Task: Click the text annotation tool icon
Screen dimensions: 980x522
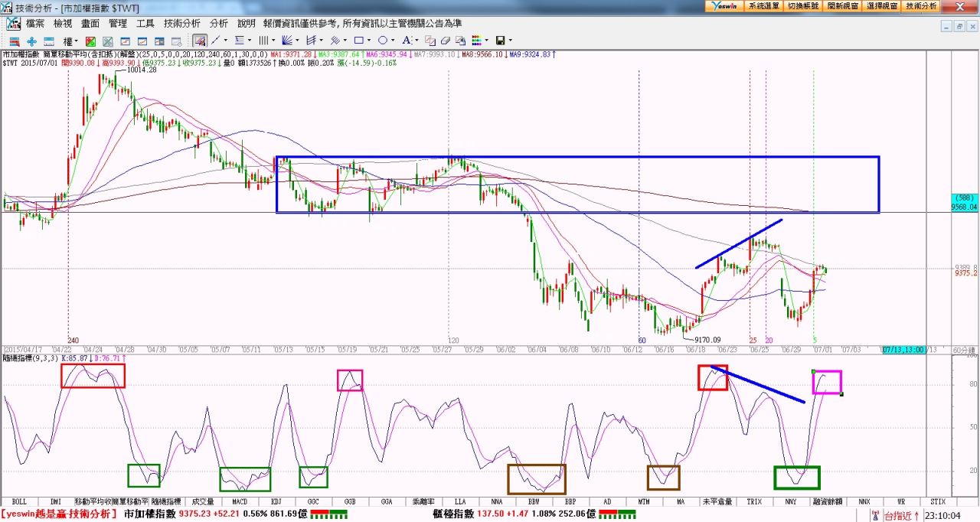Action: point(407,40)
